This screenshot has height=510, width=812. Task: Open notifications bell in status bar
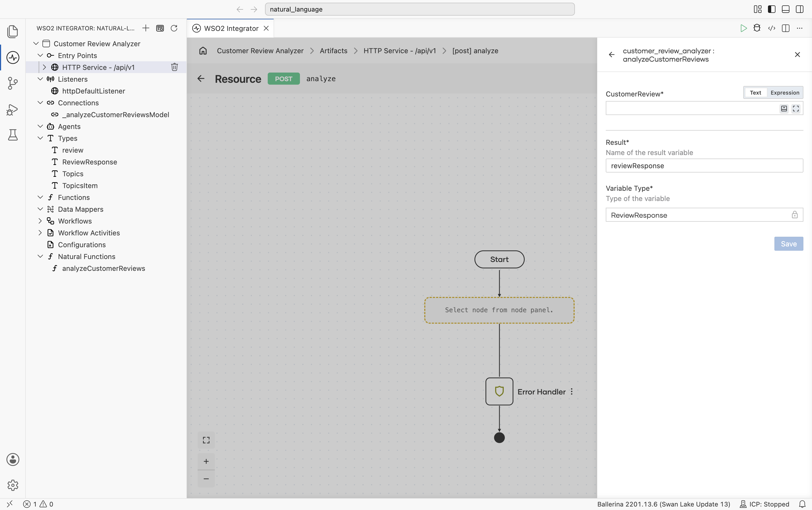click(802, 504)
